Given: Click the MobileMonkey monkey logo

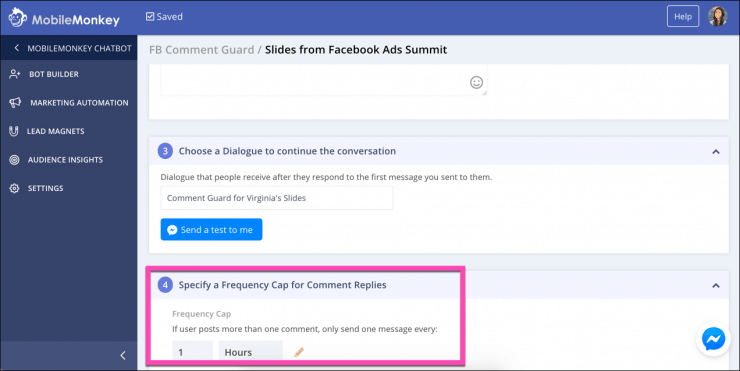Looking at the screenshot, I should pos(17,17).
